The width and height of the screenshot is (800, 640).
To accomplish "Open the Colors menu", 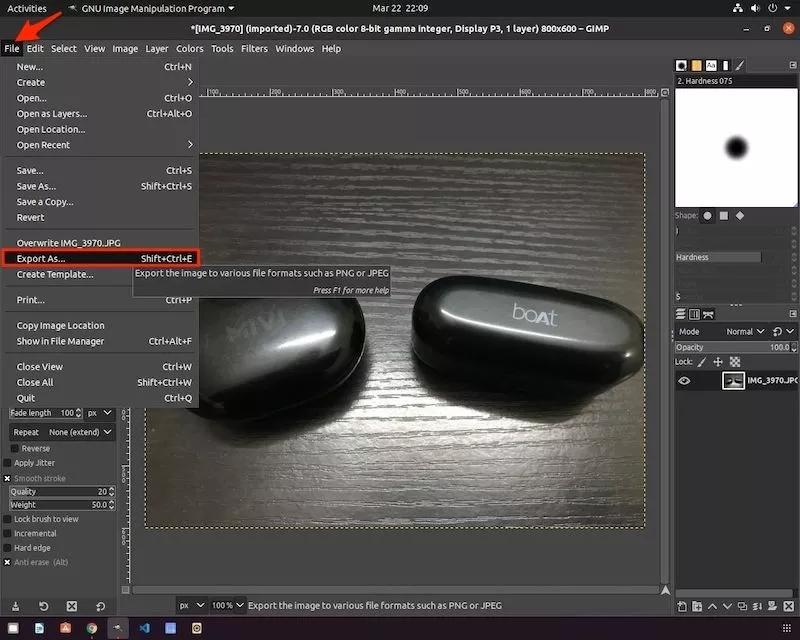I will pyautogui.click(x=190, y=49).
